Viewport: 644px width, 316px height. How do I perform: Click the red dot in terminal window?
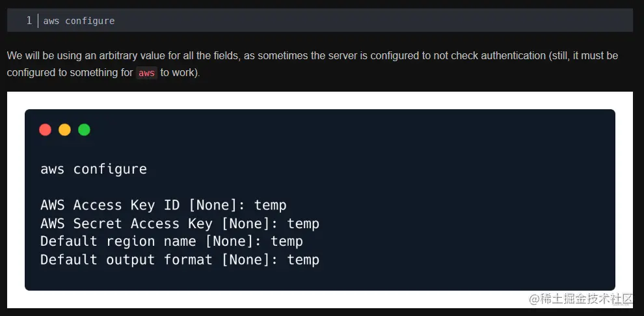point(45,129)
